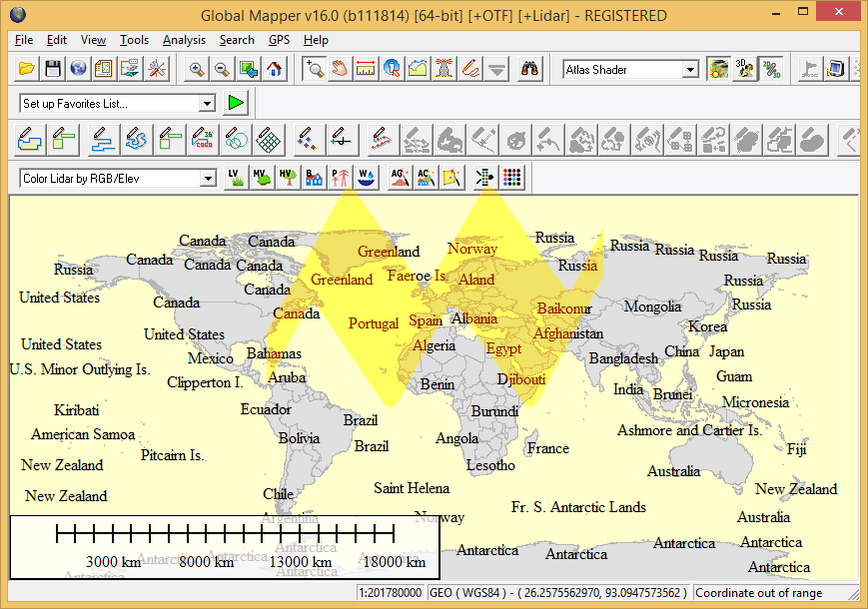This screenshot has height=609, width=868.
Task: Click the classify ground points AG icon
Action: coord(400,178)
